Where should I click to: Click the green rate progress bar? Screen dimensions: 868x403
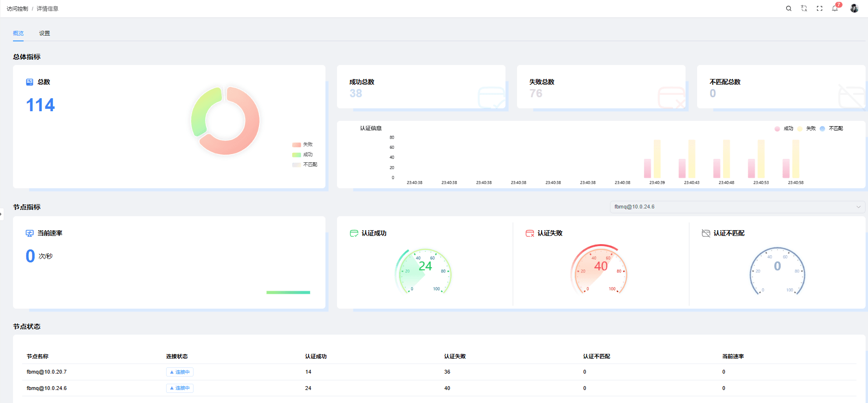(288, 292)
